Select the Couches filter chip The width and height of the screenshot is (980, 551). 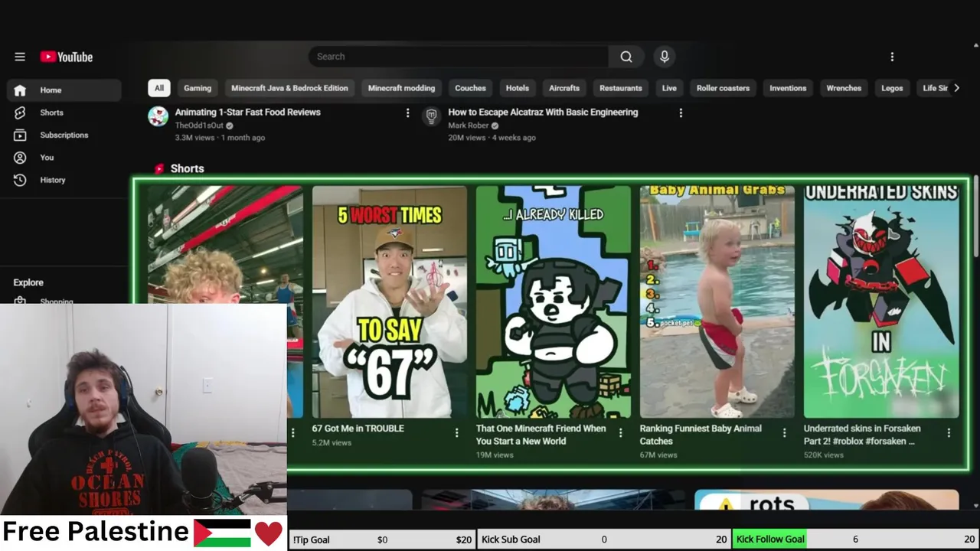click(x=470, y=88)
